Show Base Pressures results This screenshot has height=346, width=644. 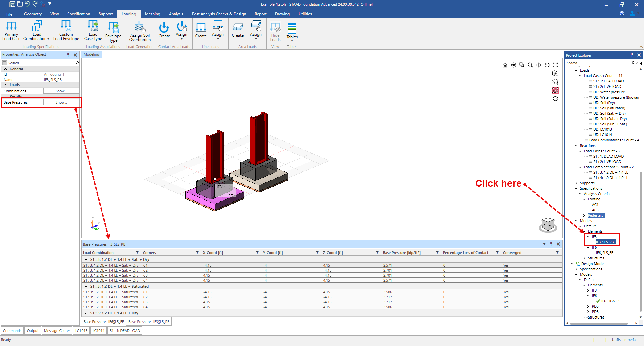click(x=61, y=102)
